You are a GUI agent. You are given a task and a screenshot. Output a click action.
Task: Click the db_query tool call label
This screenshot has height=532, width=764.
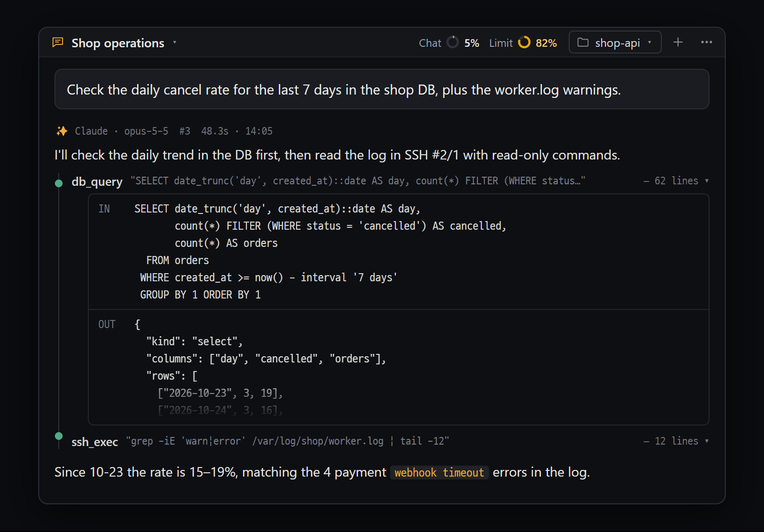coord(97,181)
